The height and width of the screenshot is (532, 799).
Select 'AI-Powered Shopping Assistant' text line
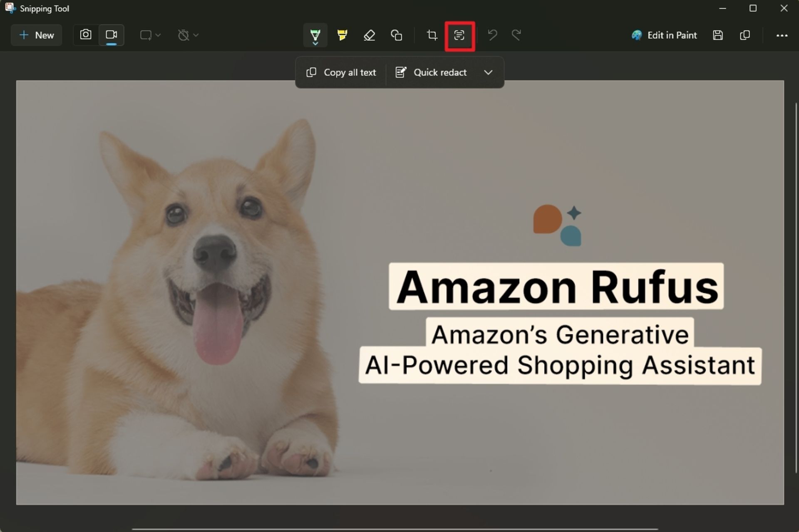click(x=560, y=365)
